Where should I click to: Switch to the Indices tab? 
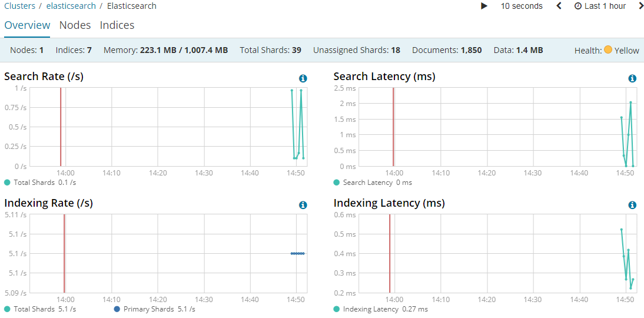click(117, 25)
